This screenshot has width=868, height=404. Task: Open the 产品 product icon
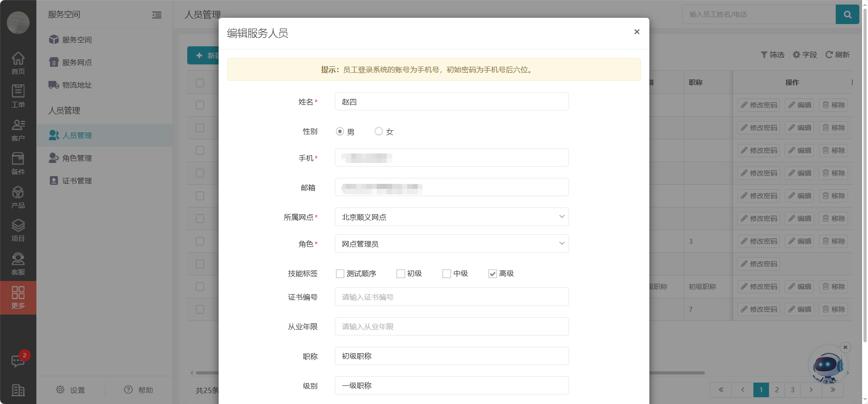click(18, 197)
